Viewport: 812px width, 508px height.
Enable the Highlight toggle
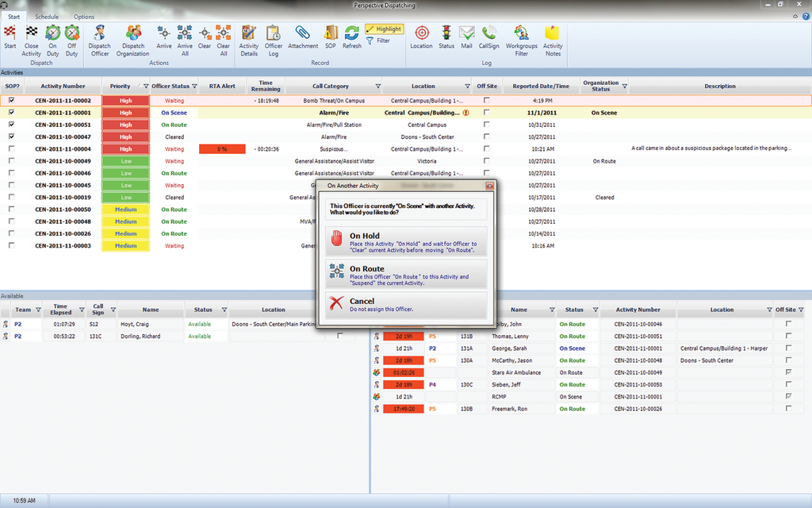385,28
